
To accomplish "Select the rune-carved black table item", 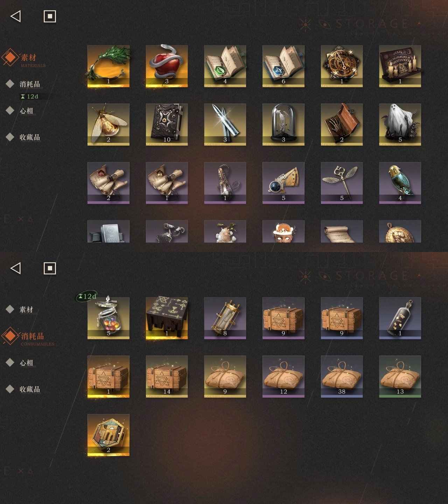I will (167, 318).
